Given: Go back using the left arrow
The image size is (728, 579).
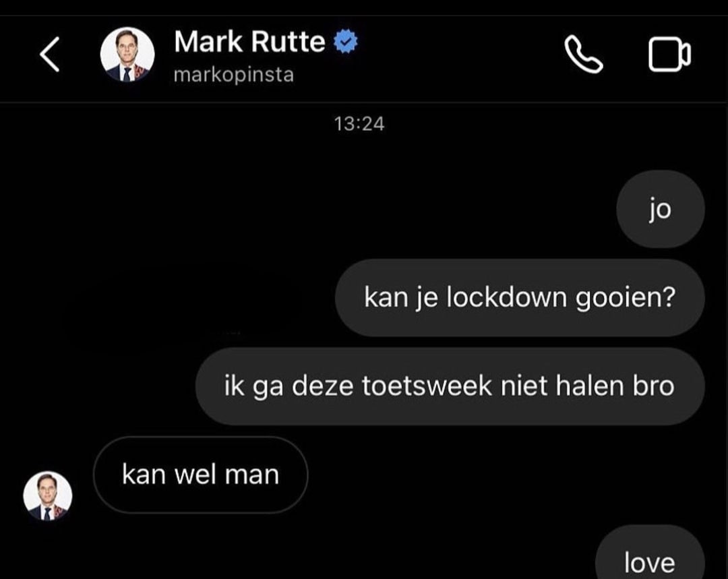Looking at the screenshot, I should click(x=49, y=55).
